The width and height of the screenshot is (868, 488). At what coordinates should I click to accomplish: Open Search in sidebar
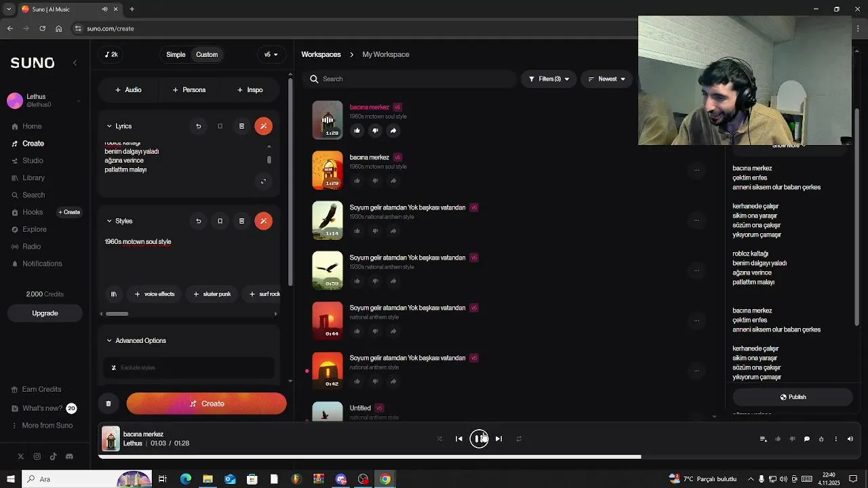click(x=33, y=195)
